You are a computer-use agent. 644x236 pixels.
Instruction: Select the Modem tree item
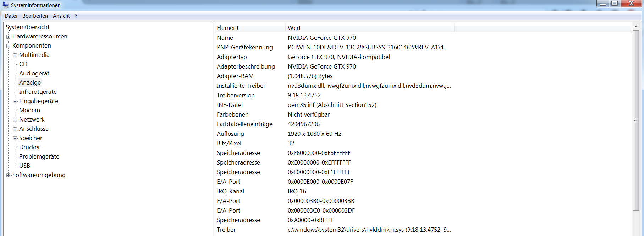[x=29, y=110]
